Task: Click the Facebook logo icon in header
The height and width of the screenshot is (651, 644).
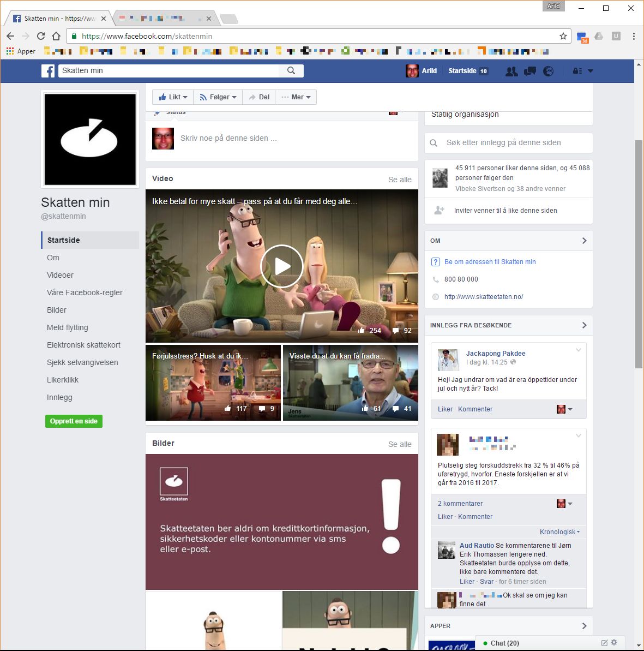Action: click(x=49, y=71)
